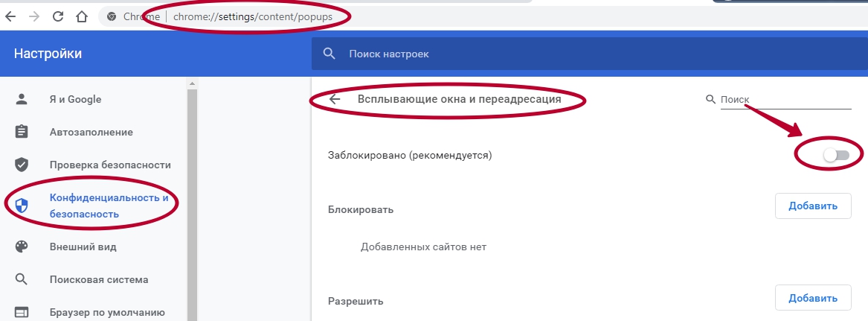Click the Проверка безопасности shield icon
Screen dimensions: 868x321
point(22,165)
